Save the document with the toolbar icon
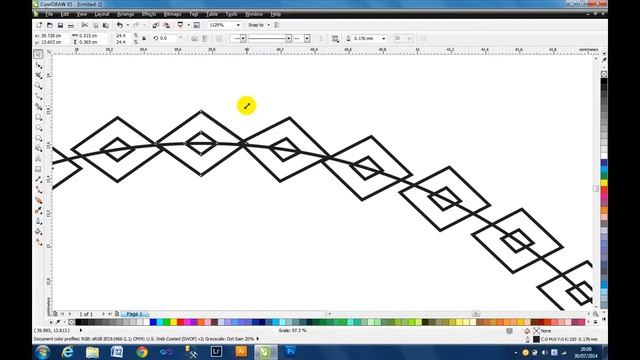This screenshot has height=360, width=640. click(x=60, y=25)
